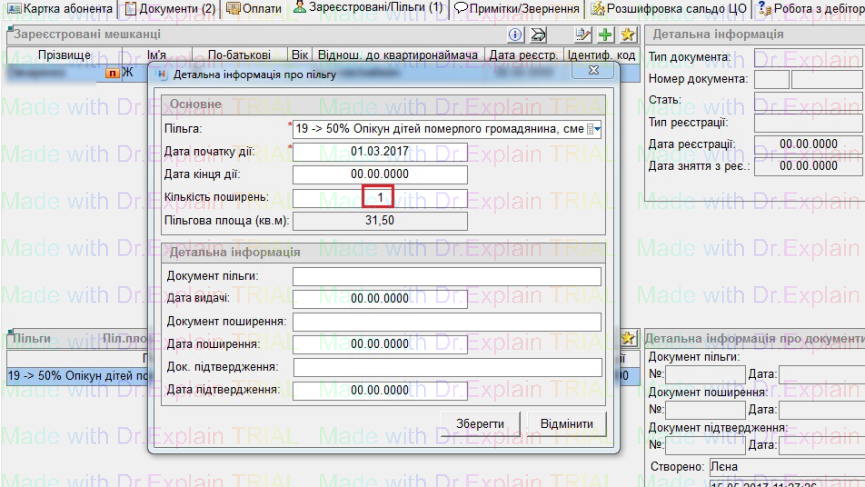
Task: Open the Документи (2) tab
Action: pos(169,8)
